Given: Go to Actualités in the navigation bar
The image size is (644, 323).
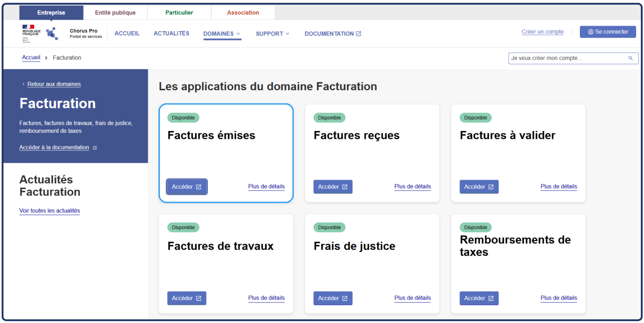Looking at the screenshot, I should (x=171, y=34).
